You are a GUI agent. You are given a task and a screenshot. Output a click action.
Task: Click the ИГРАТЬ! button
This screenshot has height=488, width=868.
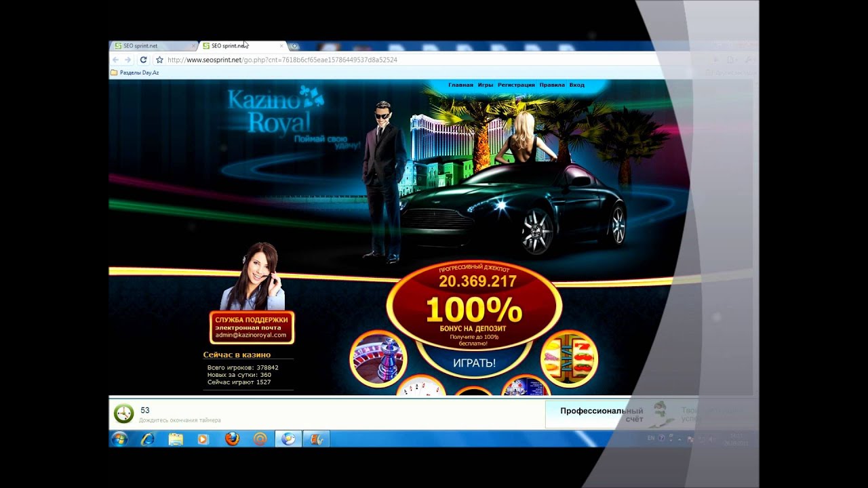tap(474, 363)
